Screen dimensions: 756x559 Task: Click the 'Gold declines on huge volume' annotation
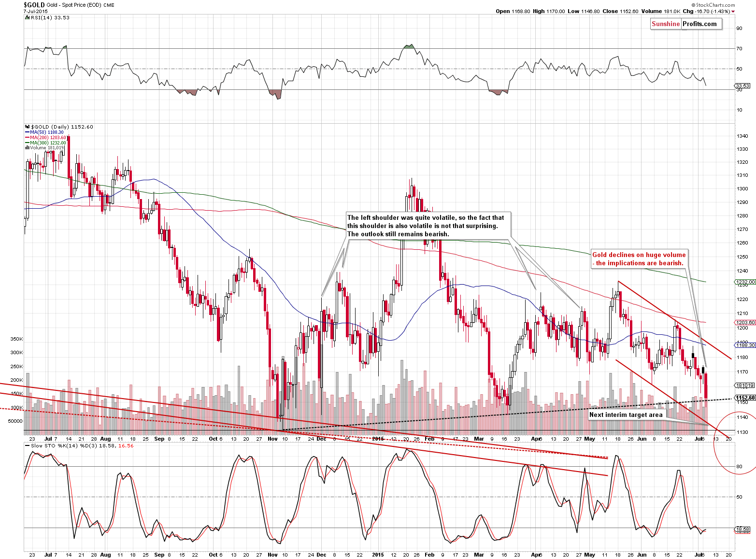pos(639,259)
